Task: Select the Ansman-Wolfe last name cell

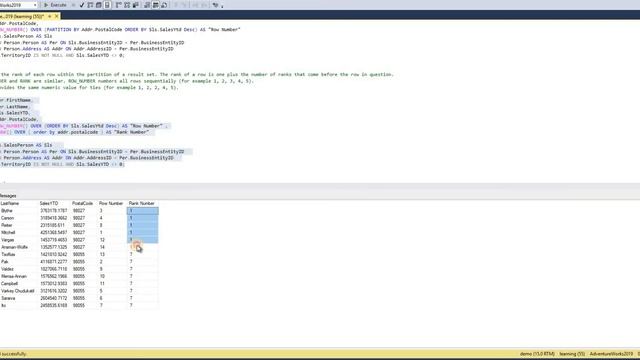Action: click(x=18, y=247)
